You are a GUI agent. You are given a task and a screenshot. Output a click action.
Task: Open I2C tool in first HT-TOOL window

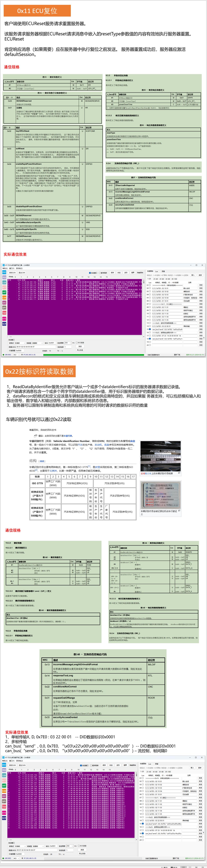[4, 303]
